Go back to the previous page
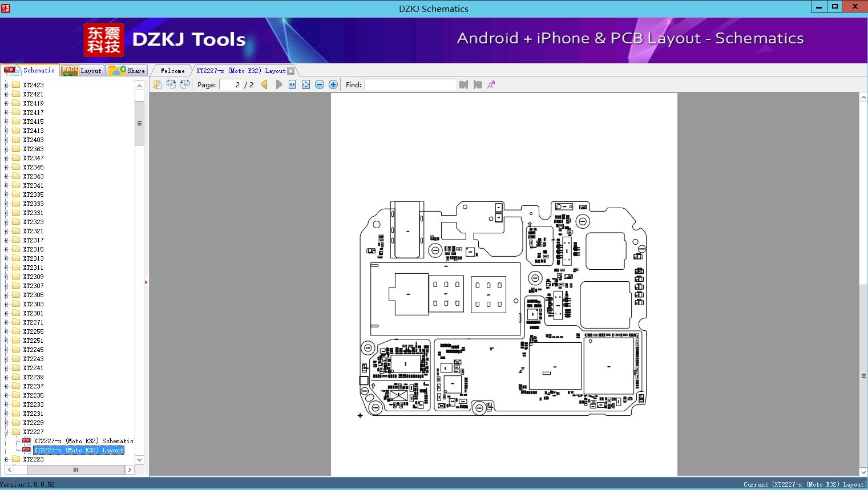Screen dimensions: 868x490 [x=263, y=84]
